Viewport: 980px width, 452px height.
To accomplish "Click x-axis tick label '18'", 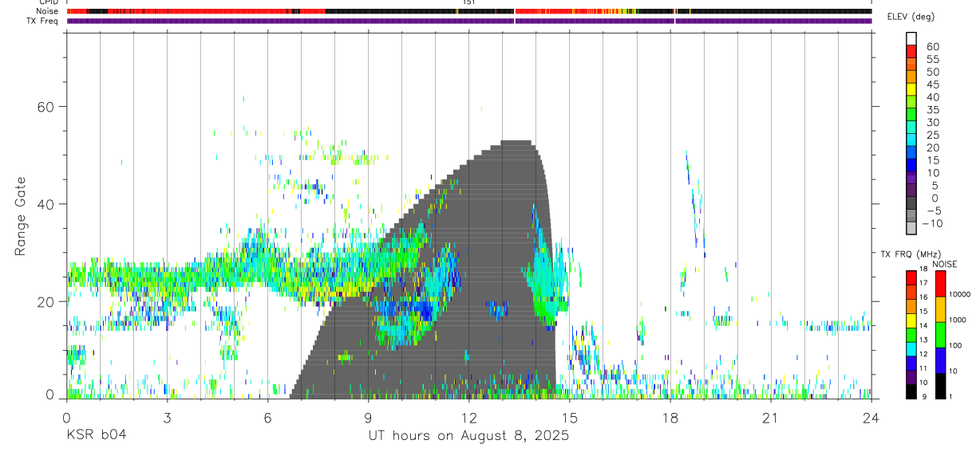I will pyautogui.click(x=670, y=418).
